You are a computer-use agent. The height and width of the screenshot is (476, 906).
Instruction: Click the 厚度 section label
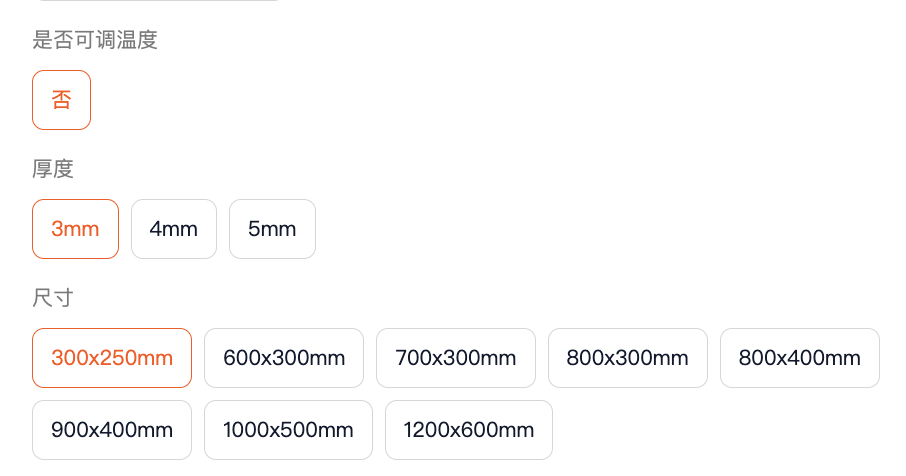[x=53, y=169]
